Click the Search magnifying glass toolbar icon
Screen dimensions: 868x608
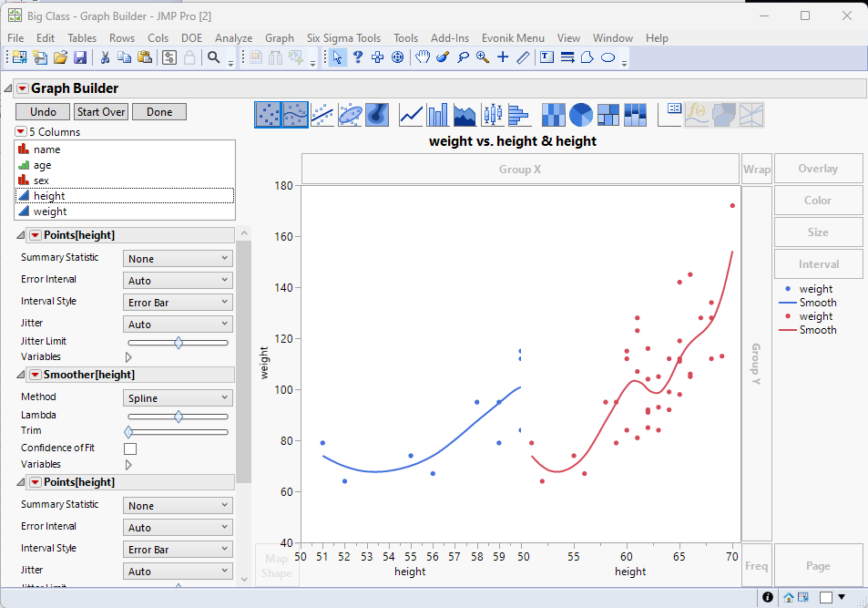[x=214, y=57]
